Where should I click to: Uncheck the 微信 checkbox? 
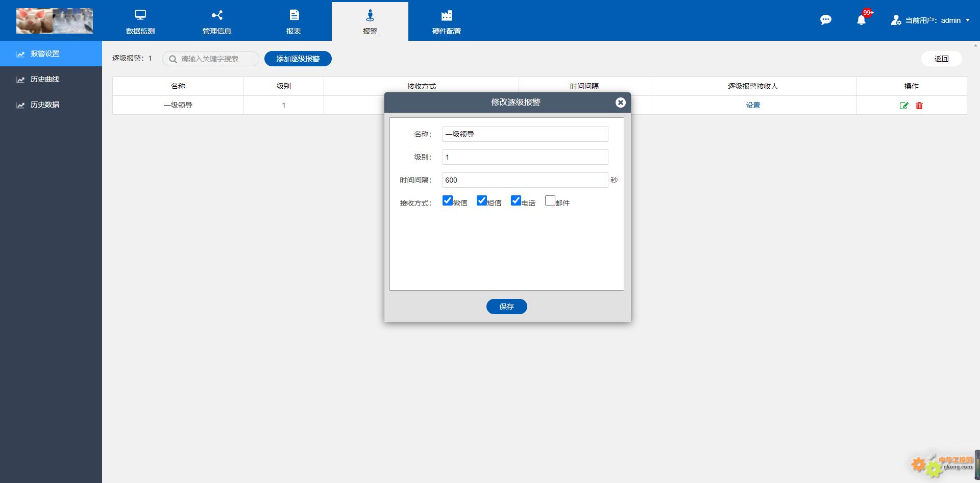tap(448, 200)
